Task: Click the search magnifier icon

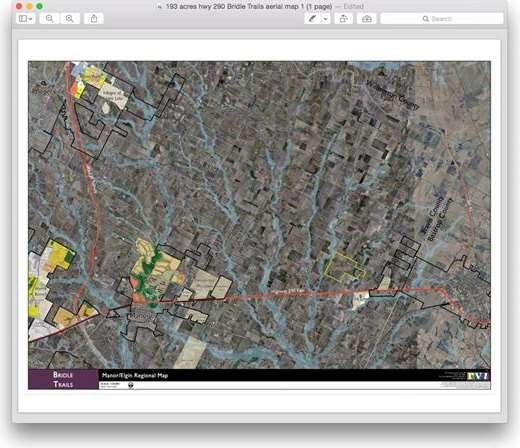Action: tap(426, 19)
